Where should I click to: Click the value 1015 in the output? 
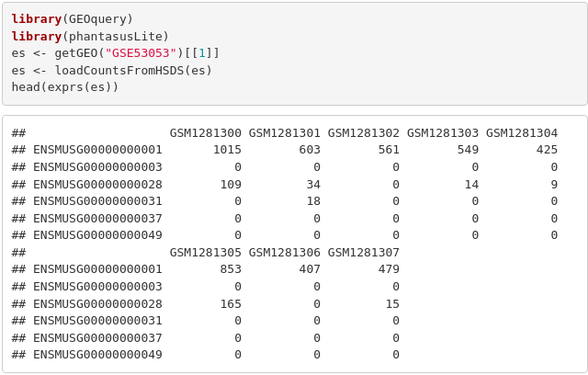[227, 151]
